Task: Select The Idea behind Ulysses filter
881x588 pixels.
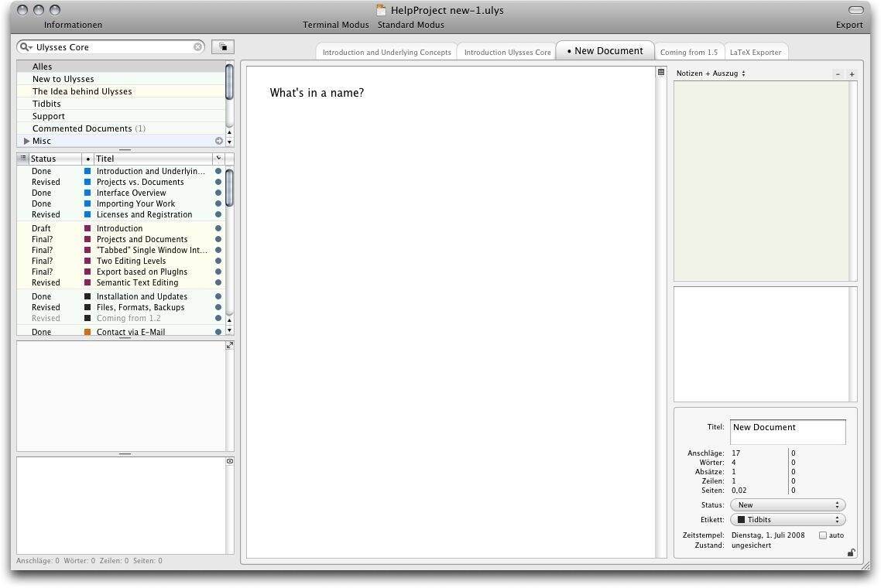Action: [121, 91]
